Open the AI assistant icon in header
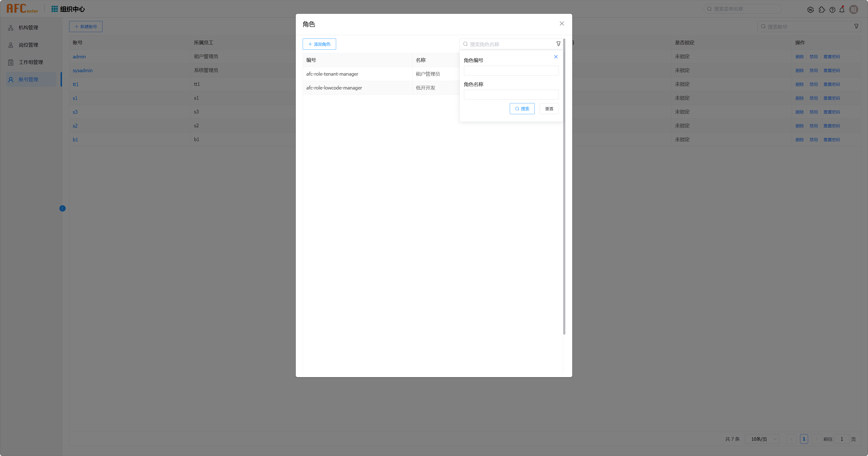Viewport: 868px width, 456px height. click(x=810, y=9)
